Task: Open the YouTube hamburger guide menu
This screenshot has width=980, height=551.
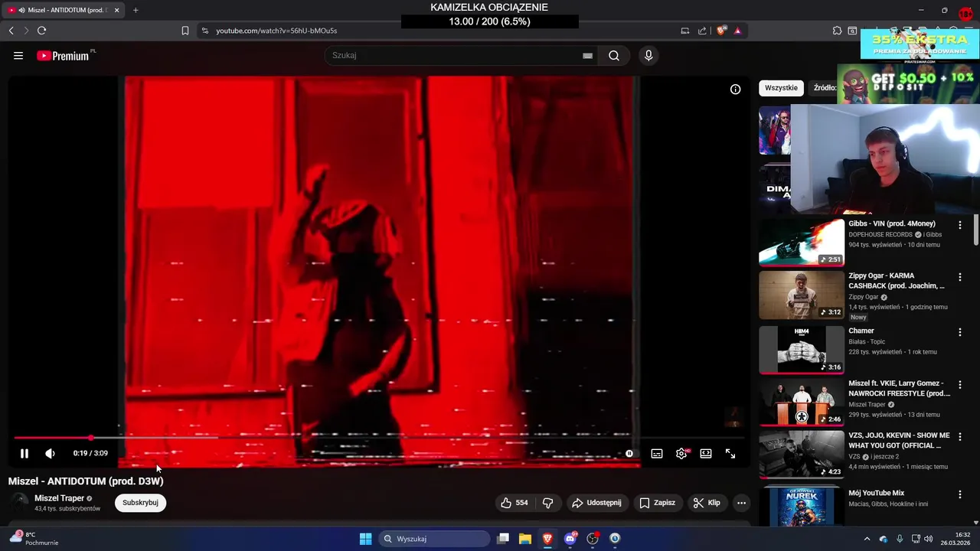Action: pyautogui.click(x=18, y=56)
